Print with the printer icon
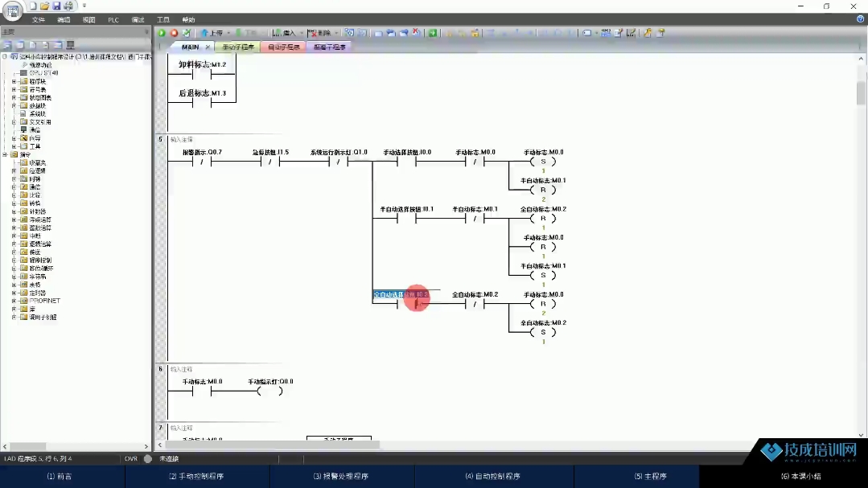The height and width of the screenshot is (488, 868). tap(68, 6)
